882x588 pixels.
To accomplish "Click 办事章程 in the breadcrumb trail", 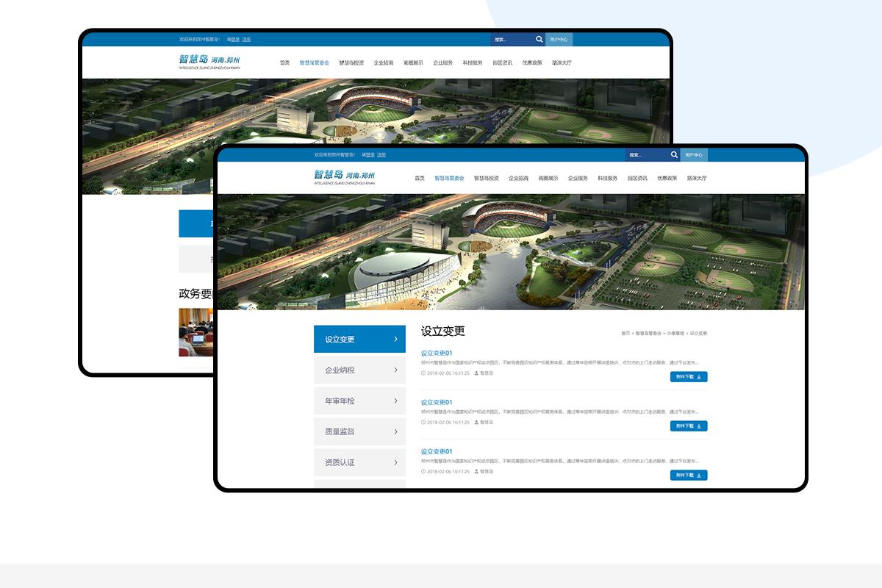I will click(x=675, y=334).
